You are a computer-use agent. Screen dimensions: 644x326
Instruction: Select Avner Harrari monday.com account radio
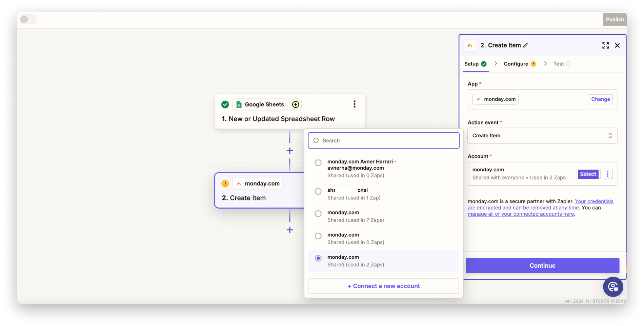tap(318, 163)
